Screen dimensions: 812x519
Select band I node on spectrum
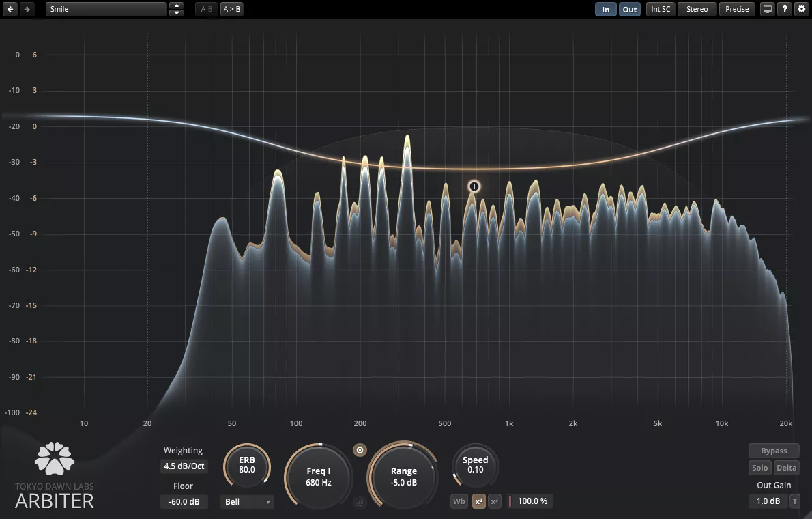474,186
